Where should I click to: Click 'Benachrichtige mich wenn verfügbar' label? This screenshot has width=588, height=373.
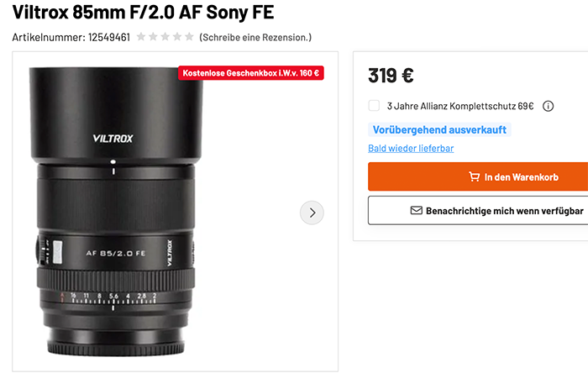tap(504, 211)
